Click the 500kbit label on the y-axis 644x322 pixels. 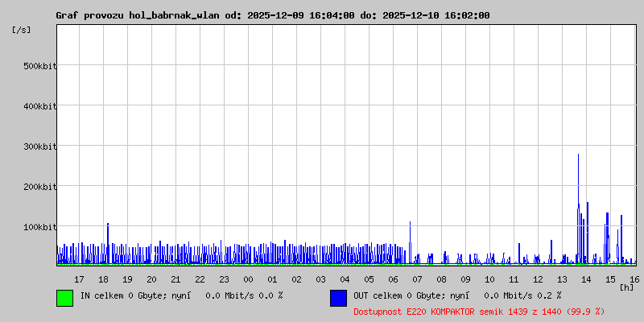[39, 66]
